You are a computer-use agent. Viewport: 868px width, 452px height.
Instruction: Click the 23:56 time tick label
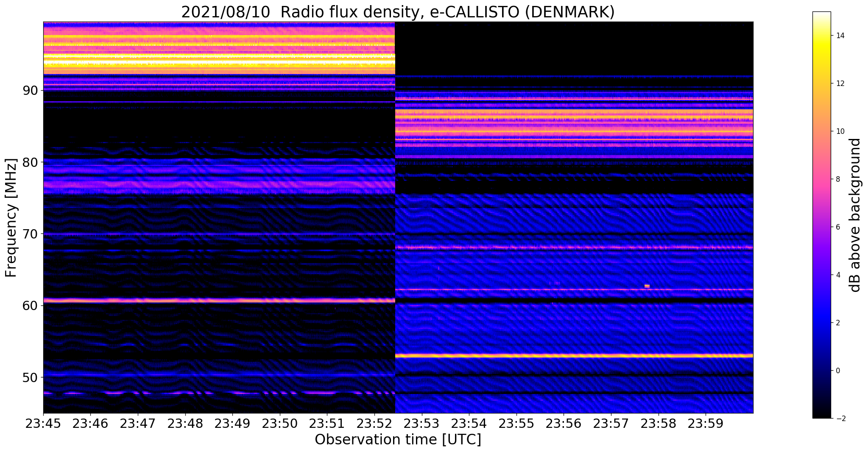point(564,424)
